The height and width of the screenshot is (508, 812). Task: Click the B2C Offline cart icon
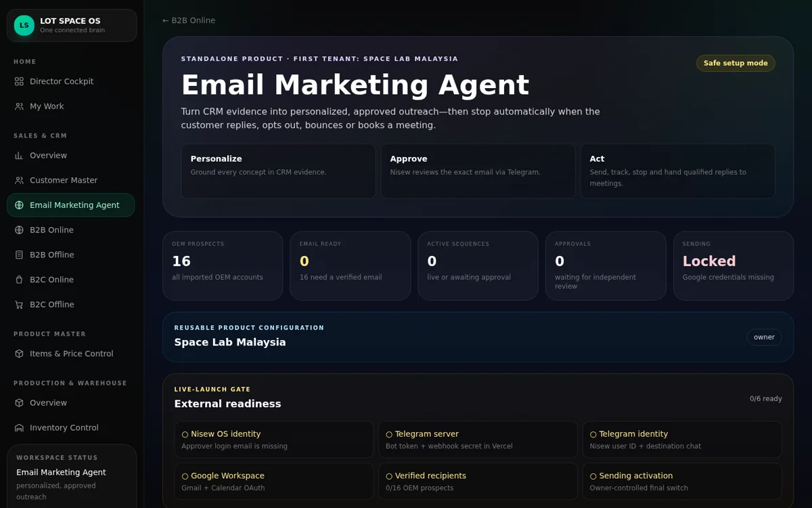[19, 305]
